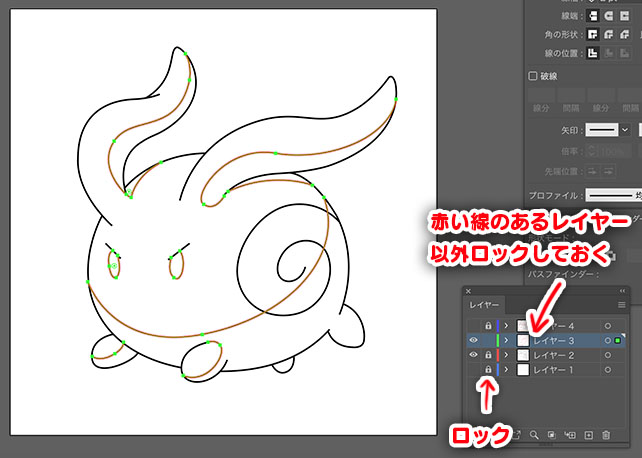Screen dimensions: 642x458
Task: Choose miter join corner shape
Action: point(592,34)
